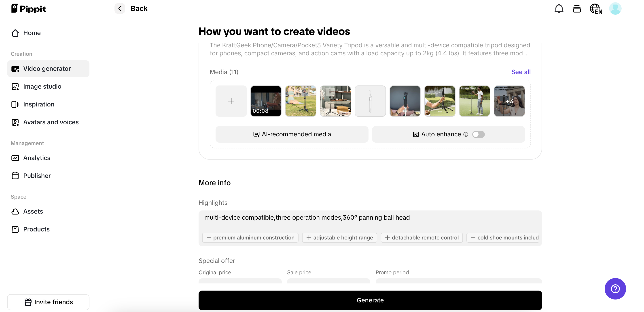Image resolution: width=644 pixels, height=312 pixels.
Task: View Analytics under Management
Action: [x=37, y=158]
